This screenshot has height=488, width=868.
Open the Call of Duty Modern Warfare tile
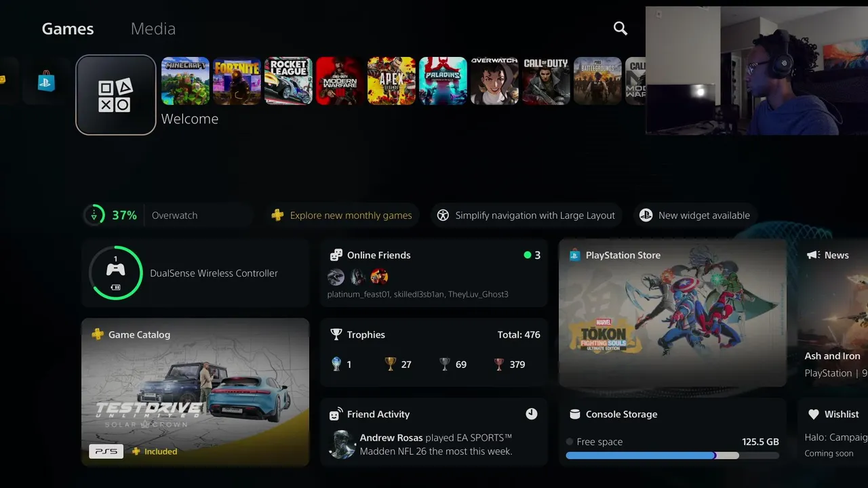click(x=340, y=81)
